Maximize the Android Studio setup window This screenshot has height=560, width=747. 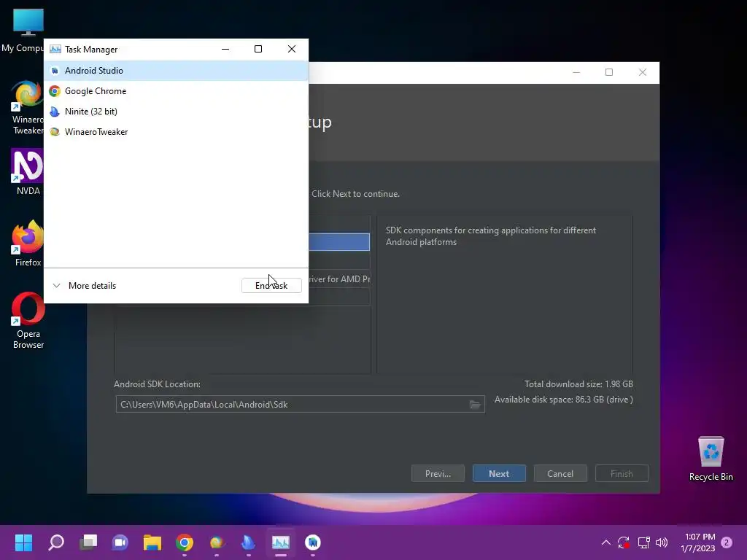[609, 72]
